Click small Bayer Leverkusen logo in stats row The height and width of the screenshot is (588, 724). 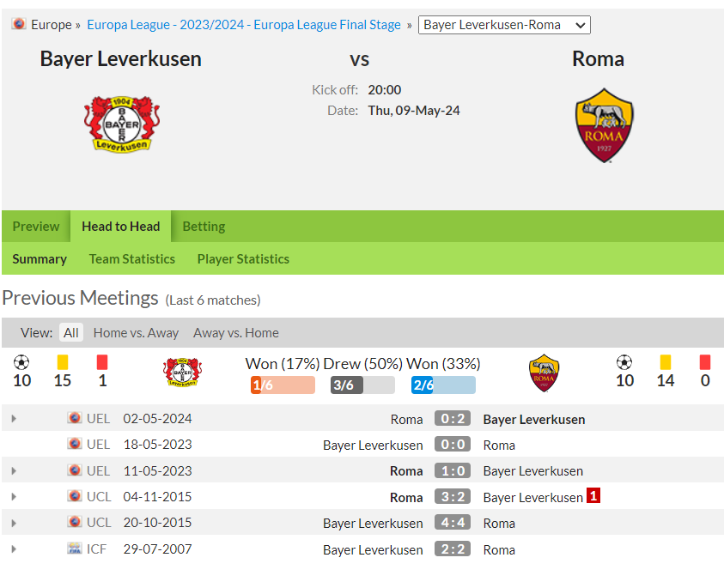(x=181, y=373)
